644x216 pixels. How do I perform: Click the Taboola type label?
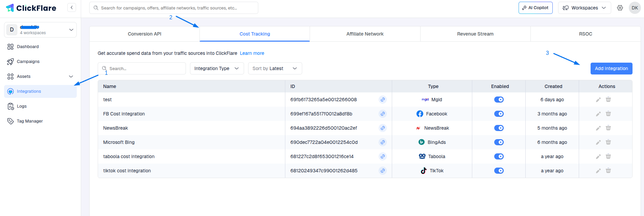click(x=436, y=156)
